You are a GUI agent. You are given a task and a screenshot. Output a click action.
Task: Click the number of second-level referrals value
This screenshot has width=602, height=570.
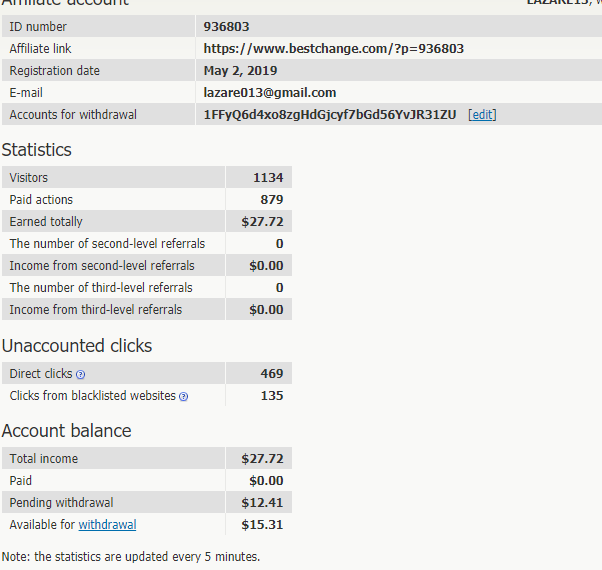coord(280,243)
